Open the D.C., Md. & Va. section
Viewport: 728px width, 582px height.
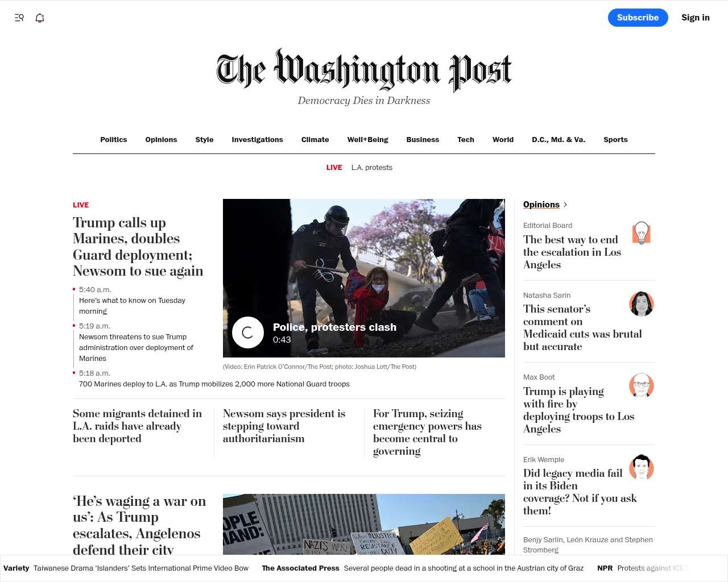point(559,140)
